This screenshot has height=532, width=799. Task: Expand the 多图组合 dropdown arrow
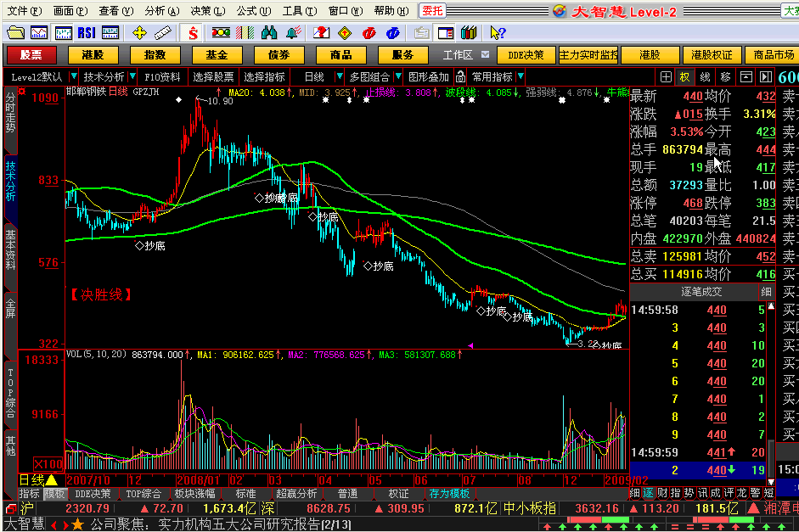pyautogui.click(x=398, y=77)
